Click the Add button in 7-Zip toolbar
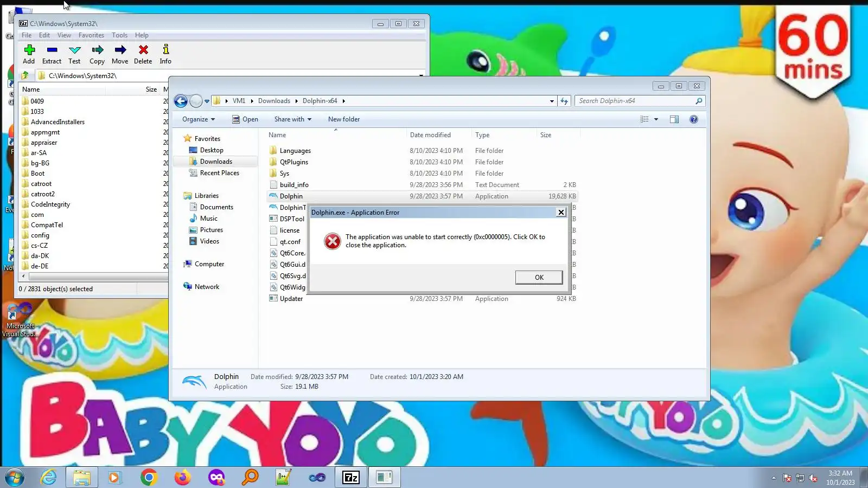This screenshot has width=868, height=488. click(29, 54)
